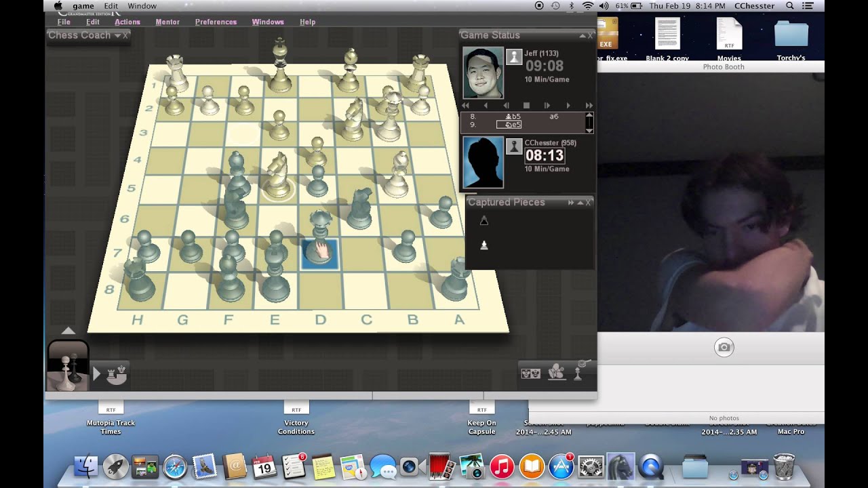Click the white knight on the board

coord(277,176)
